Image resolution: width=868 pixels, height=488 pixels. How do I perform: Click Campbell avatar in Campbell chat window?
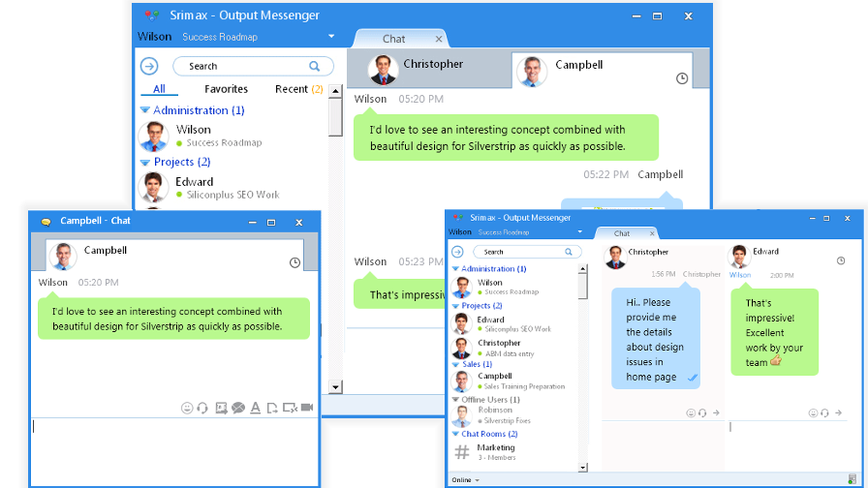pos(63,256)
